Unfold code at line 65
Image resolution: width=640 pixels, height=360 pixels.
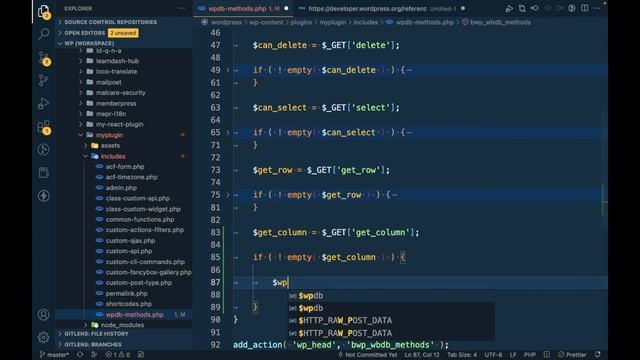point(228,133)
